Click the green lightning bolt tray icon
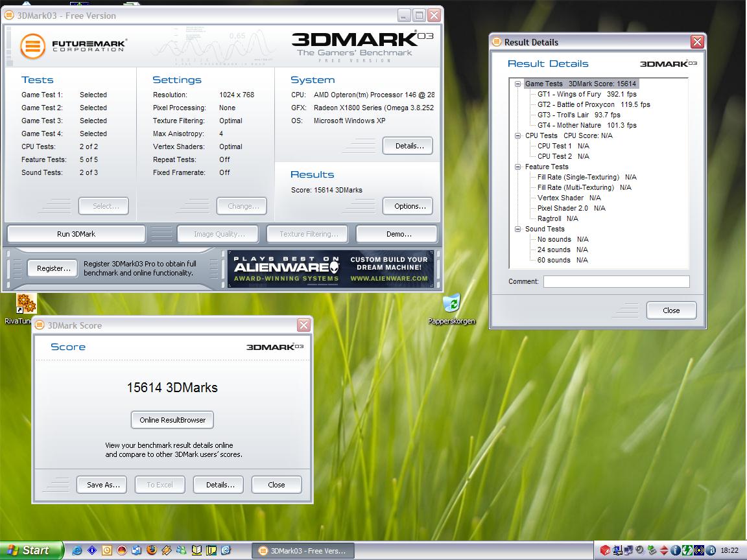 coord(687,550)
